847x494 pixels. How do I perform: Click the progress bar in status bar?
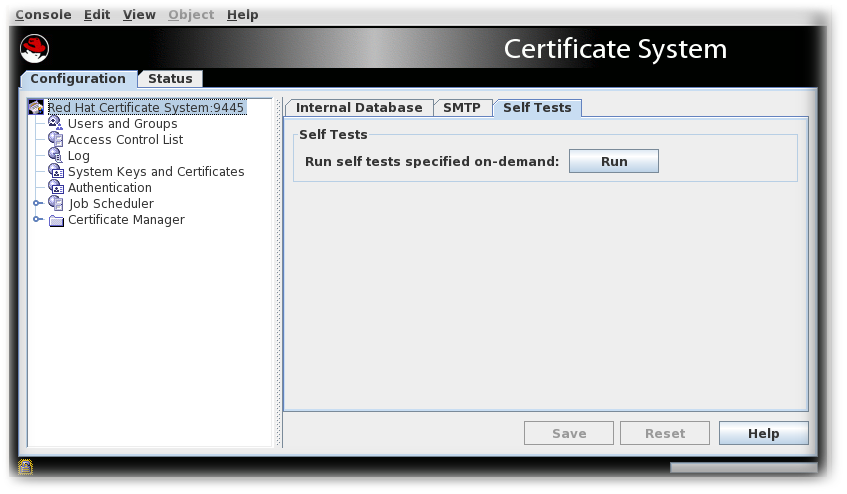coord(743,467)
